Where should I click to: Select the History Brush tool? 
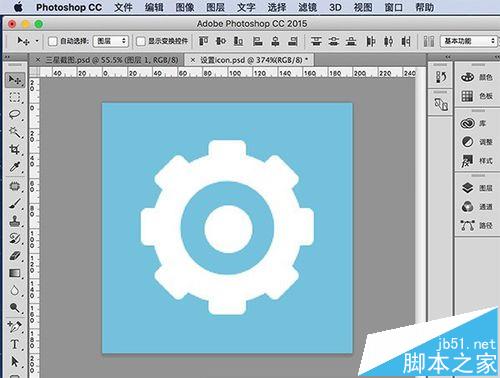click(15, 238)
